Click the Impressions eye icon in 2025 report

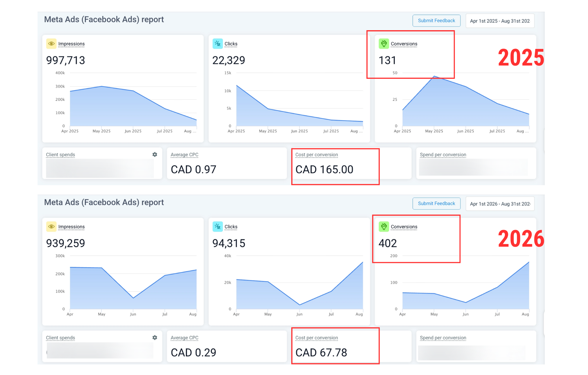click(x=51, y=44)
